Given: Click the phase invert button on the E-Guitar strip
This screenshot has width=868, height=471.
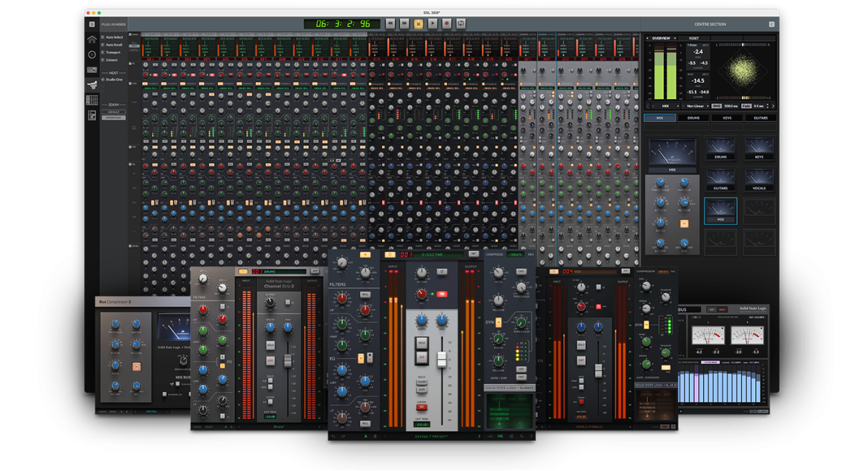Looking at the screenshot, I should pyautogui.click(x=441, y=271).
